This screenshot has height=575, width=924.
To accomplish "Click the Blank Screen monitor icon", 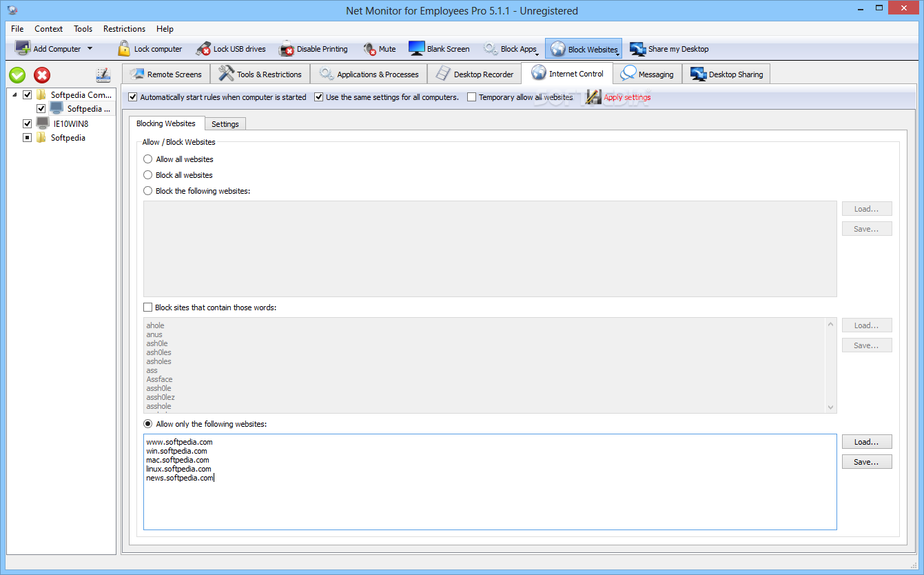I will point(416,48).
